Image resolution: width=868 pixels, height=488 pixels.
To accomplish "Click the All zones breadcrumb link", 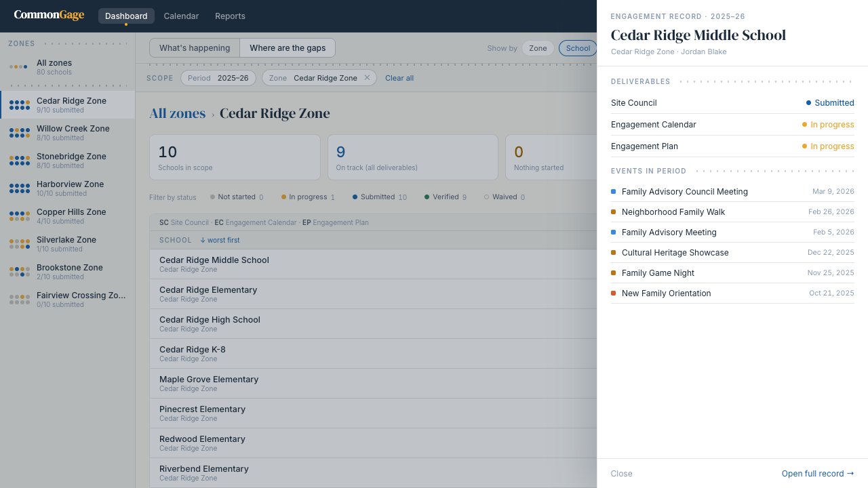I will 177,113.
